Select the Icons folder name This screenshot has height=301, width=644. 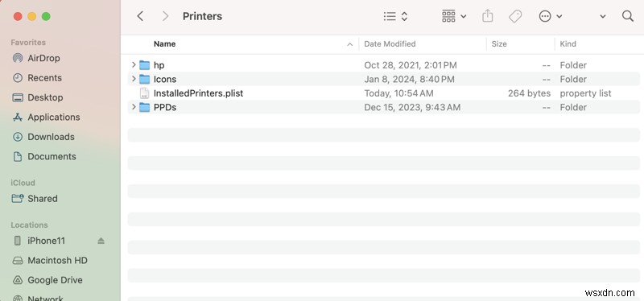point(165,79)
